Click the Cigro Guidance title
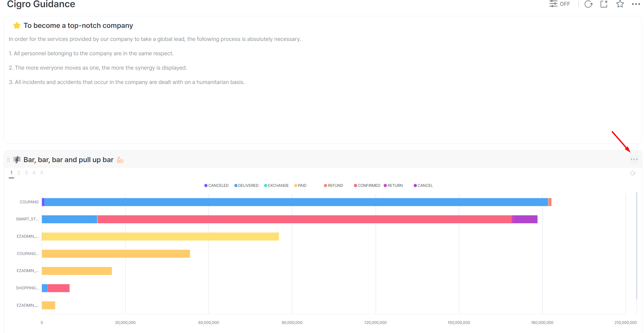 click(41, 4)
